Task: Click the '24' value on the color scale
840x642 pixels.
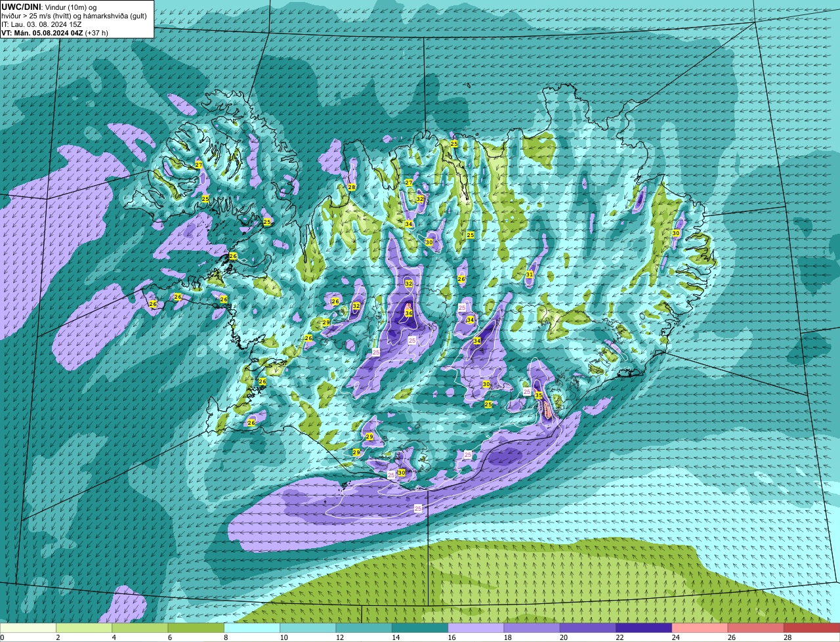Action: [x=675, y=637]
